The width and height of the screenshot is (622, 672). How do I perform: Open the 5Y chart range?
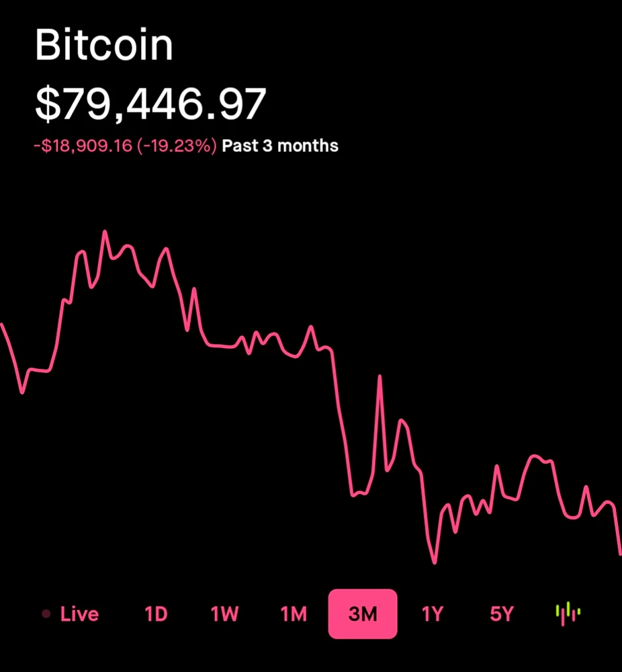(501, 614)
